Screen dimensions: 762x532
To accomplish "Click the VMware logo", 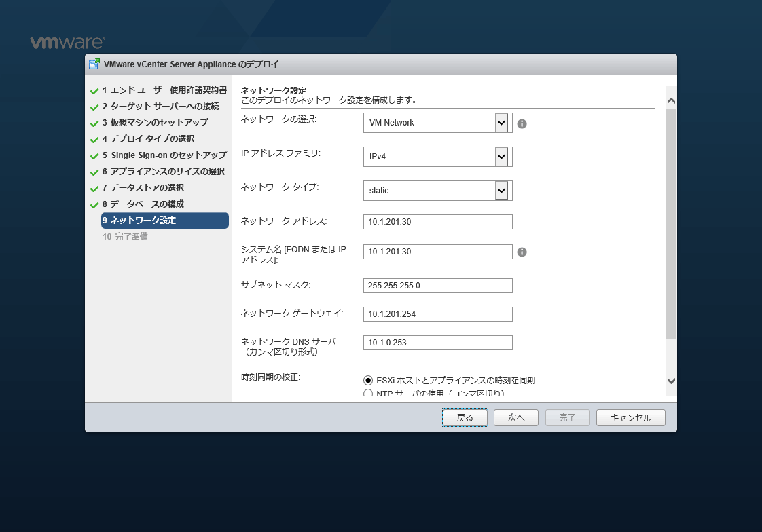I will pos(67,43).
